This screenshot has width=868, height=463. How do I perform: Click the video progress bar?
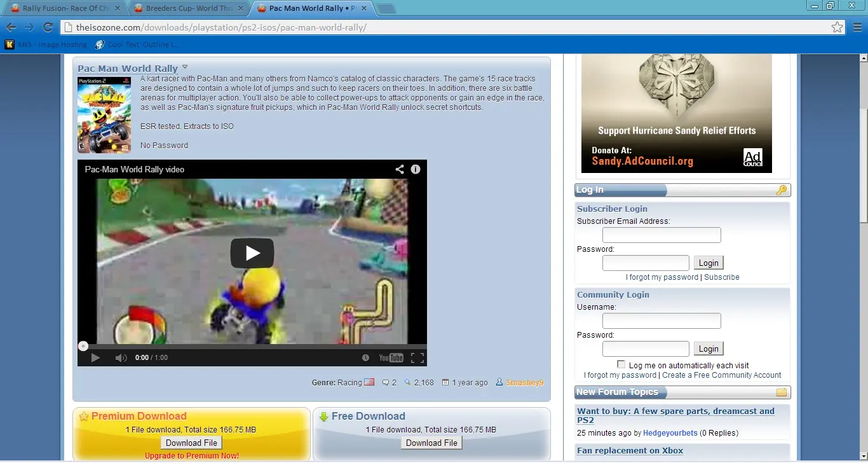coord(252,346)
